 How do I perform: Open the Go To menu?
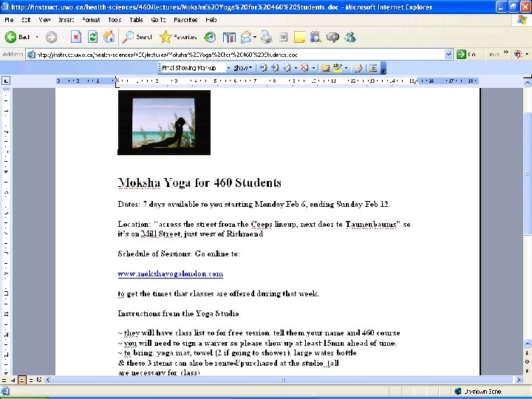pyautogui.click(x=158, y=20)
